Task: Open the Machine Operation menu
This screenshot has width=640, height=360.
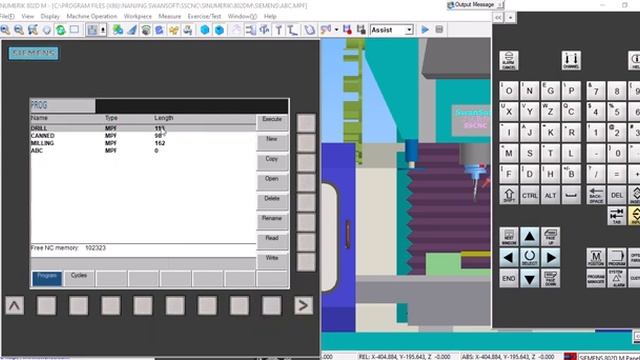Action: (x=92, y=16)
